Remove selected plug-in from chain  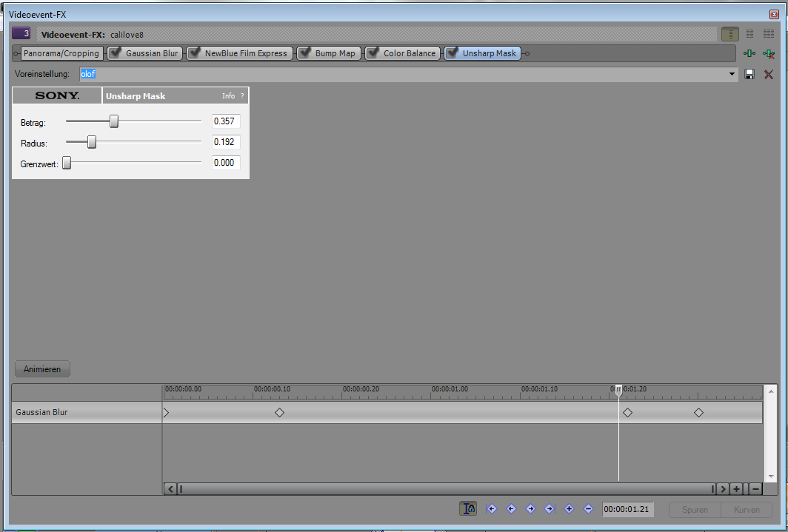point(769,53)
